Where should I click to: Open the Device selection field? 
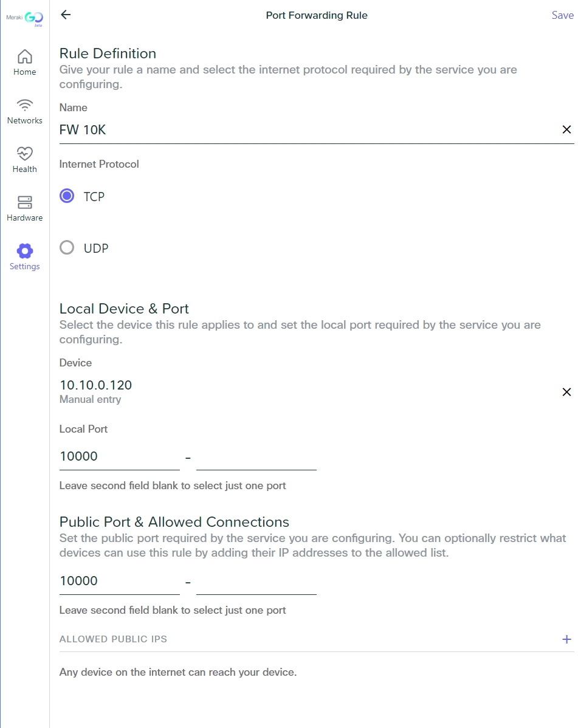pyautogui.click(x=95, y=385)
